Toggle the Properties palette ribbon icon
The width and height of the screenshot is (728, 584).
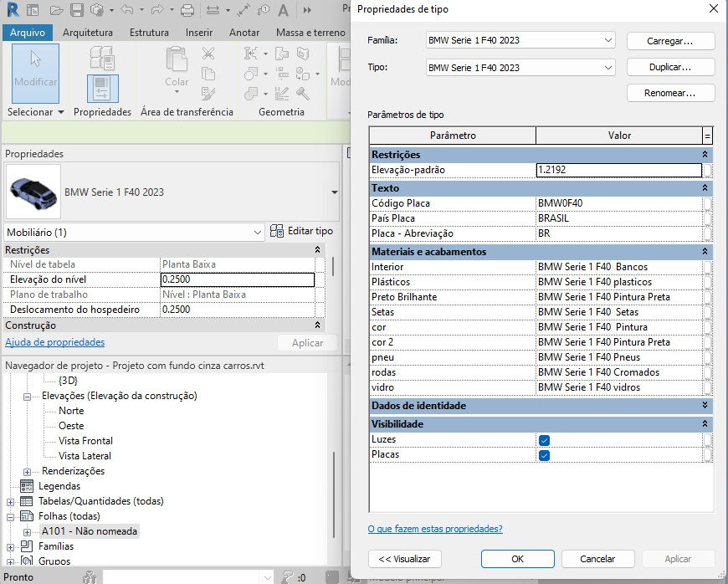103,88
